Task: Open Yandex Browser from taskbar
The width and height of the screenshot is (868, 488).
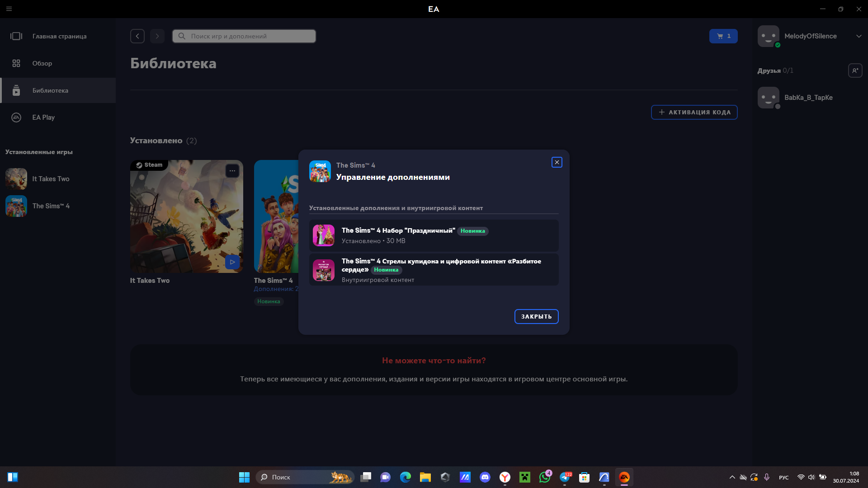Action: point(505,477)
